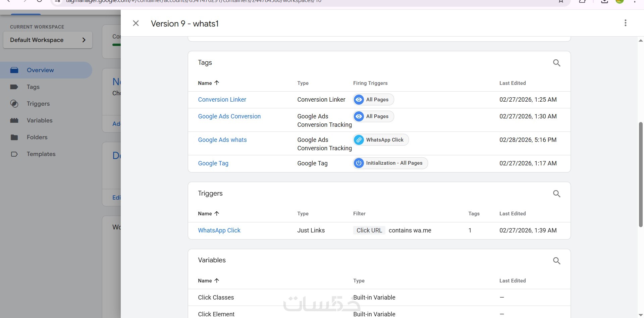Click the search icon in the Tags section

556,63
